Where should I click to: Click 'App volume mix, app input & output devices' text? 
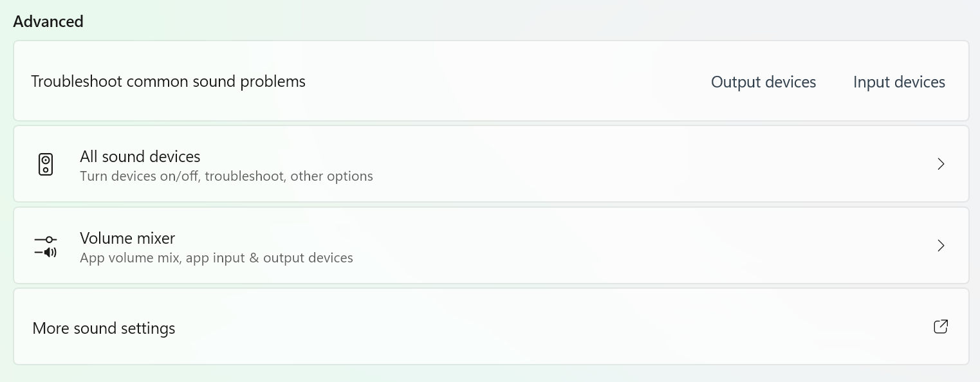216,258
